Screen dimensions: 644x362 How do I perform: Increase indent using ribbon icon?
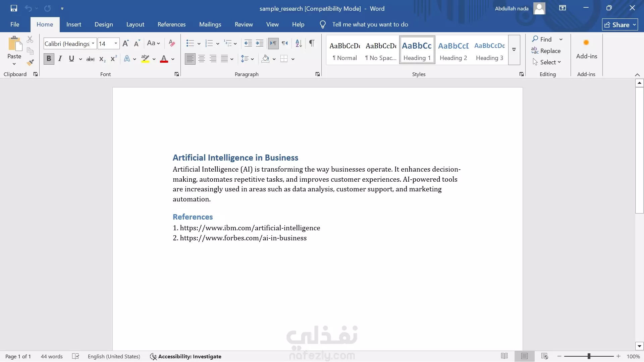point(259,43)
